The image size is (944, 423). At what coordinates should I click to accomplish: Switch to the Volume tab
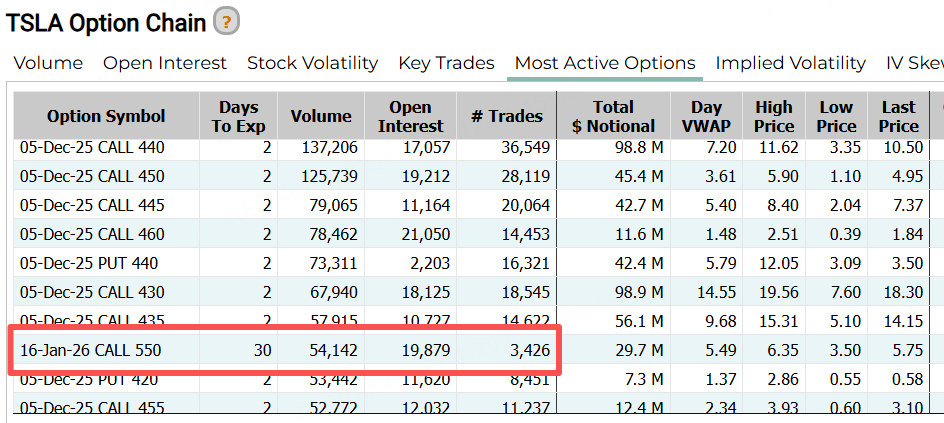48,63
